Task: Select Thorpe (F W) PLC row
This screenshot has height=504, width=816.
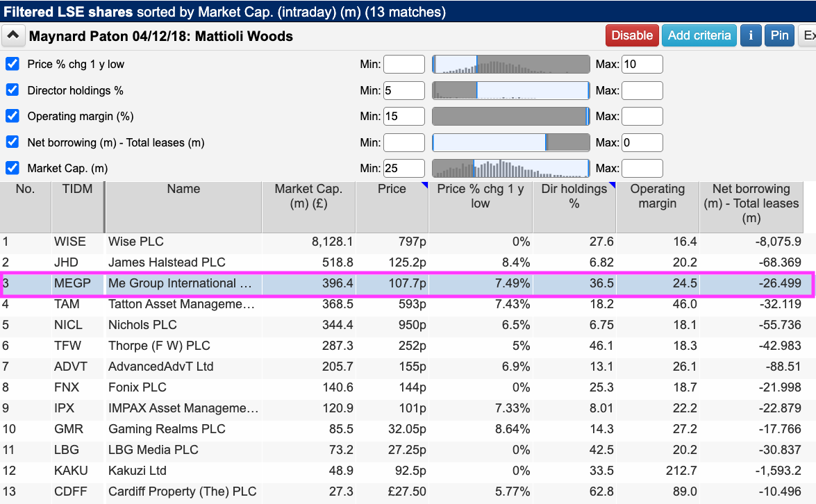Action: (x=159, y=346)
